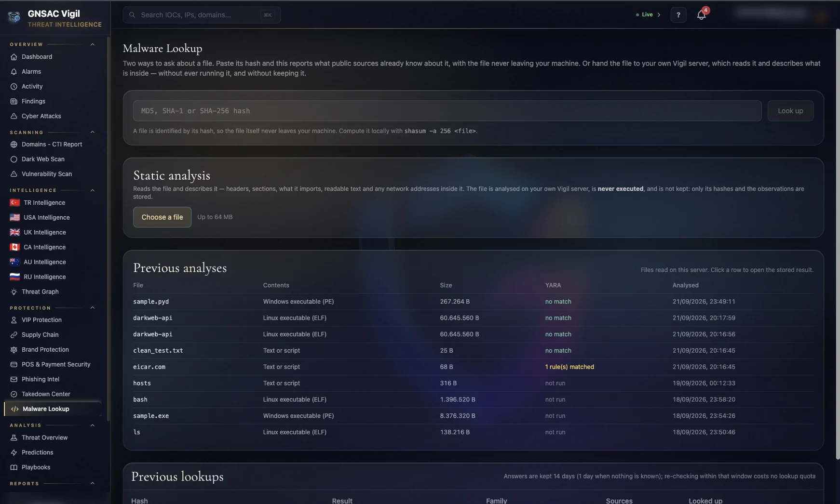The image size is (840, 504).
Task: Click the Findings list icon
Action: pos(14,102)
